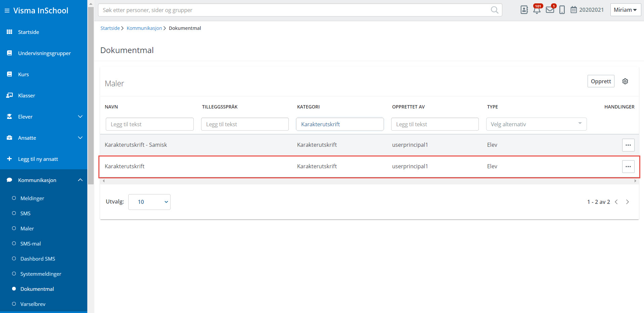Open the contact card icon in header

(524, 10)
